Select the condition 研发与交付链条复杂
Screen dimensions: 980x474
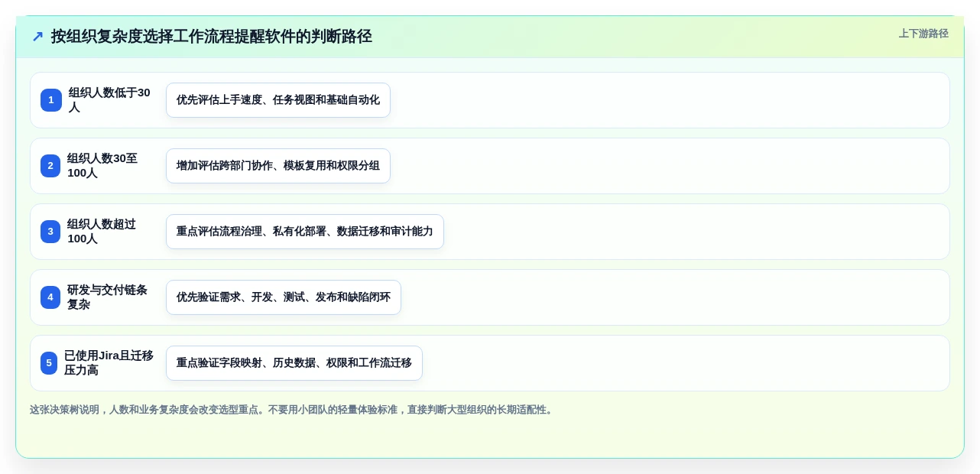(x=109, y=297)
